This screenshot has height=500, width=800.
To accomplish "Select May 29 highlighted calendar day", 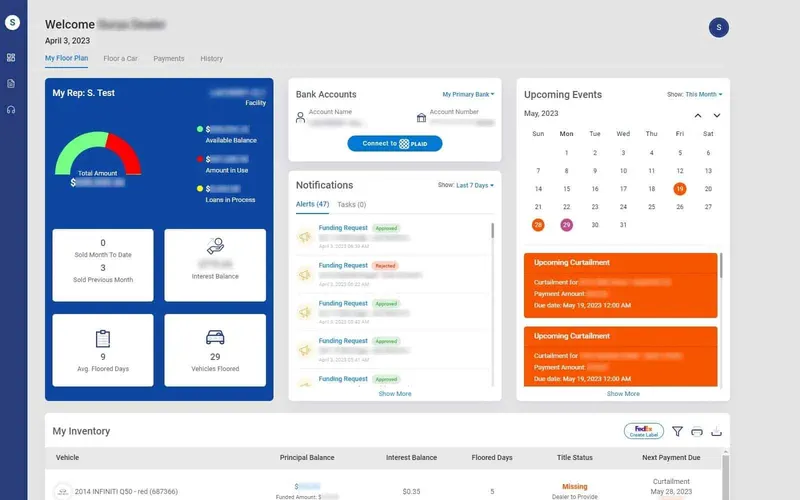I will (x=566, y=225).
